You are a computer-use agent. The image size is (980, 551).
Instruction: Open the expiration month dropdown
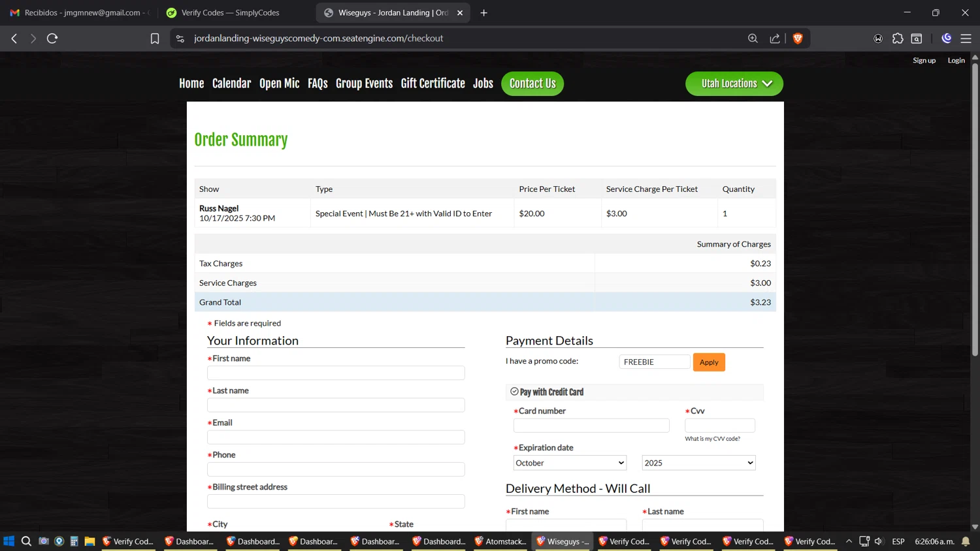pos(570,463)
